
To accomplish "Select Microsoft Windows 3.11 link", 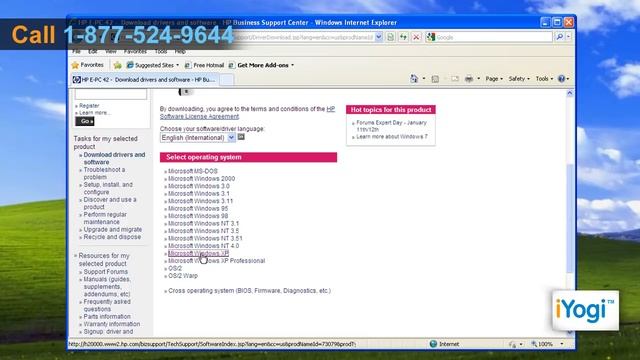I will 200,201.
